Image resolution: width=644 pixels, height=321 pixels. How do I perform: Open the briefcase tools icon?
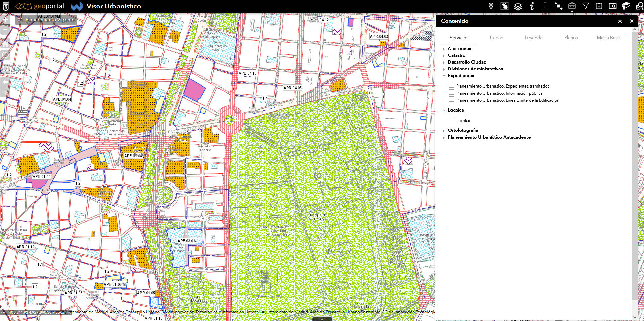pos(572,6)
